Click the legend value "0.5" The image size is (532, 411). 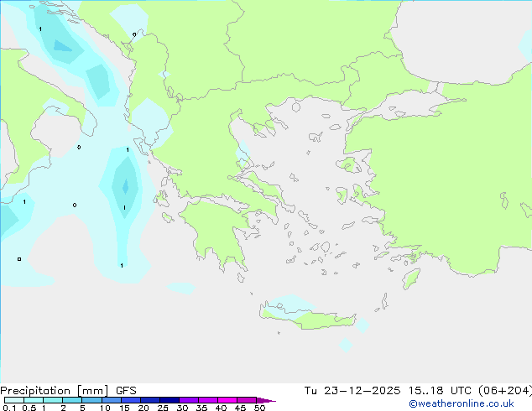click(x=29, y=408)
